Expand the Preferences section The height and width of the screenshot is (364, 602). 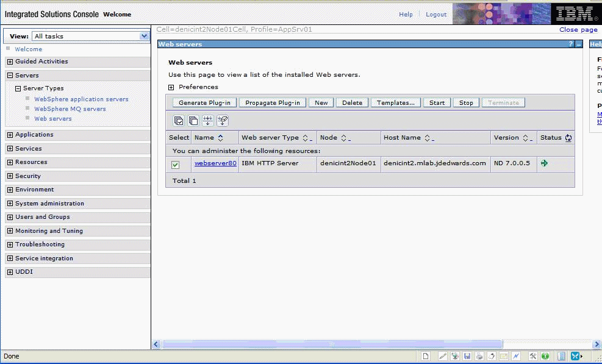click(171, 87)
